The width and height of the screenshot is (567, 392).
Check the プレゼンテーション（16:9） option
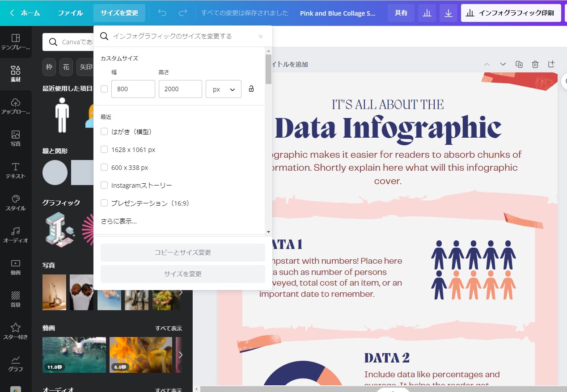click(104, 203)
